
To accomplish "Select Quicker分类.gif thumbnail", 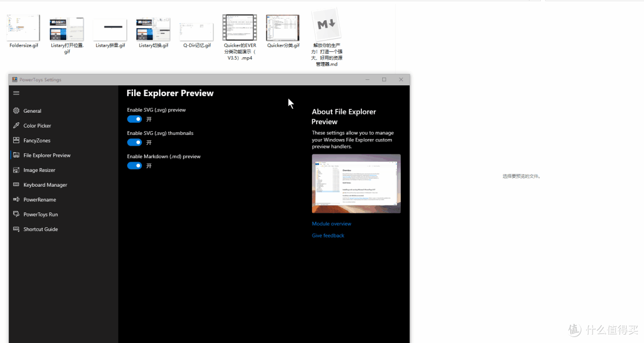I will [283, 27].
